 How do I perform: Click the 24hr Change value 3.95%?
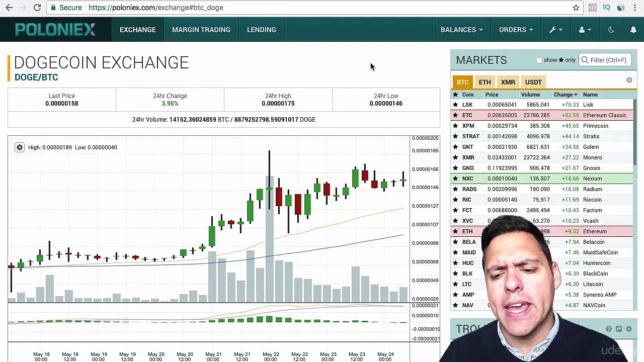(x=170, y=104)
